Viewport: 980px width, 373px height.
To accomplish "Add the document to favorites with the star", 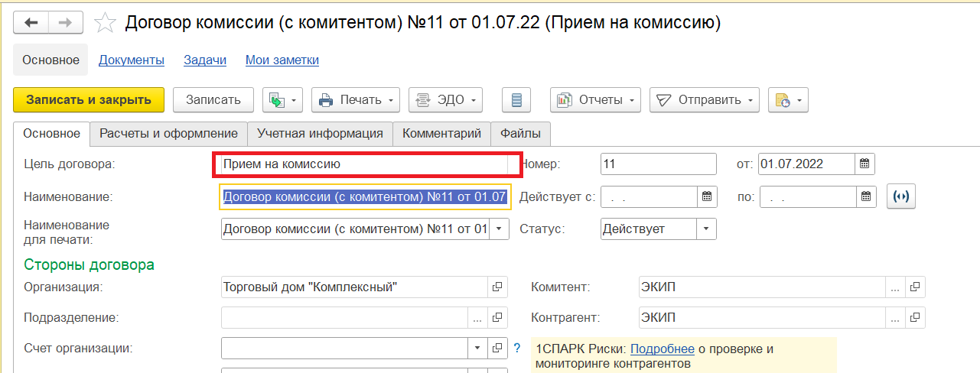I will coord(104,24).
